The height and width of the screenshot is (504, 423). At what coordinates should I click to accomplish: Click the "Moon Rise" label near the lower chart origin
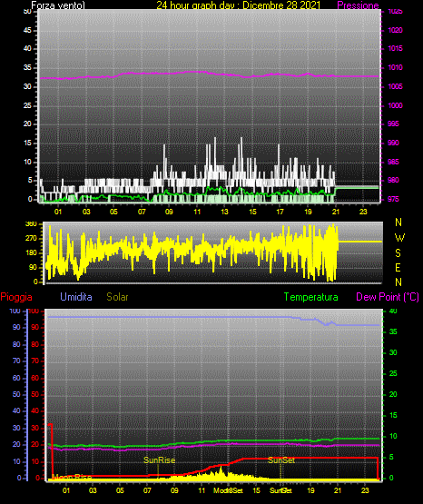(72, 477)
